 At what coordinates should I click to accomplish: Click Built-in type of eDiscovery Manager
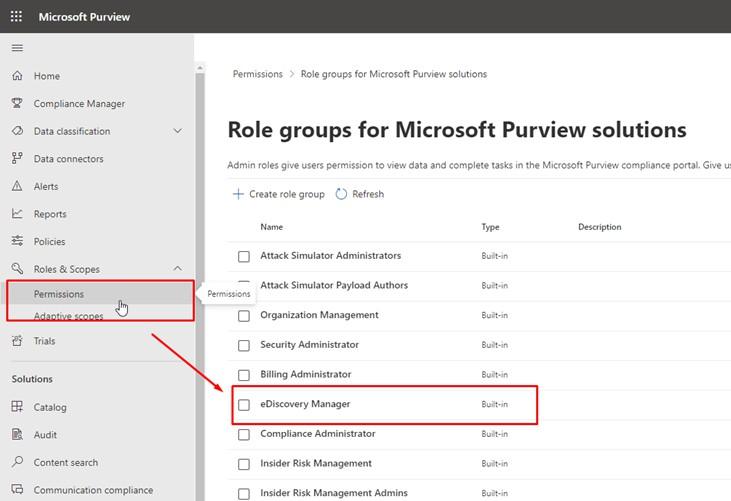pyautogui.click(x=495, y=404)
